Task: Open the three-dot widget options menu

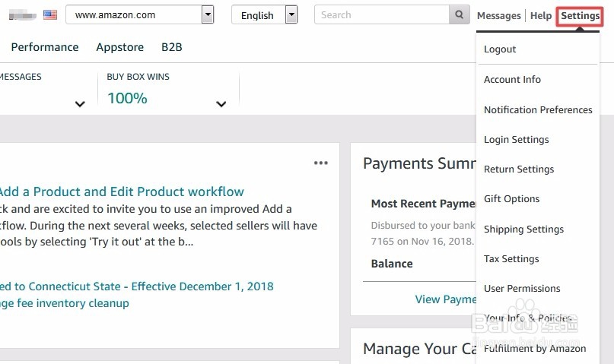Action: pos(321,163)
